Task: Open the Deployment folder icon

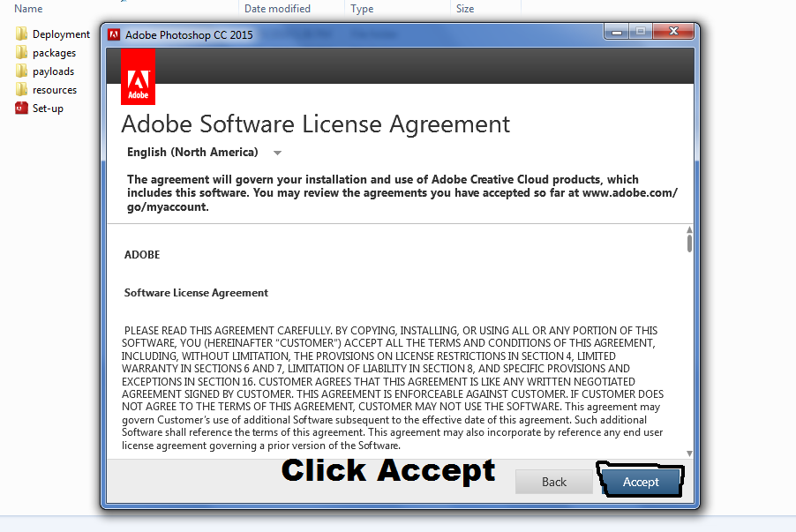Action: point(21,34)
